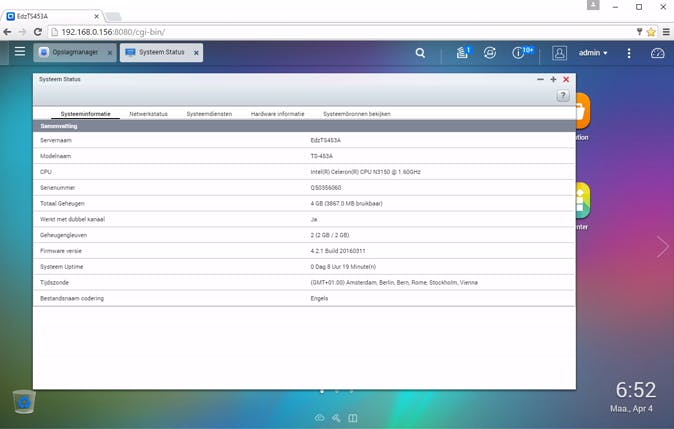Screen dimensions: 674x429
Task: Go to next desktop page arrow
Action: (662, 246)
